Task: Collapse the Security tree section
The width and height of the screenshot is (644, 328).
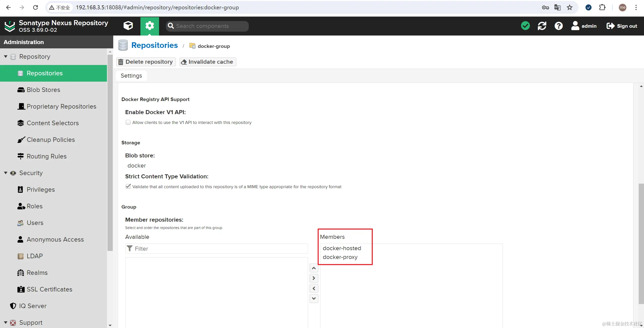Action: 6,173
